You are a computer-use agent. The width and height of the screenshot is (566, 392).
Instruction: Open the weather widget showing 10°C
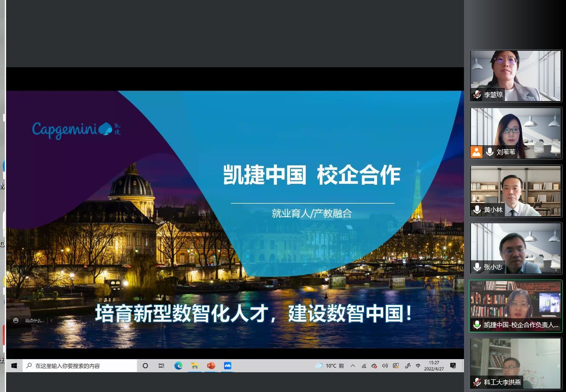330,366
